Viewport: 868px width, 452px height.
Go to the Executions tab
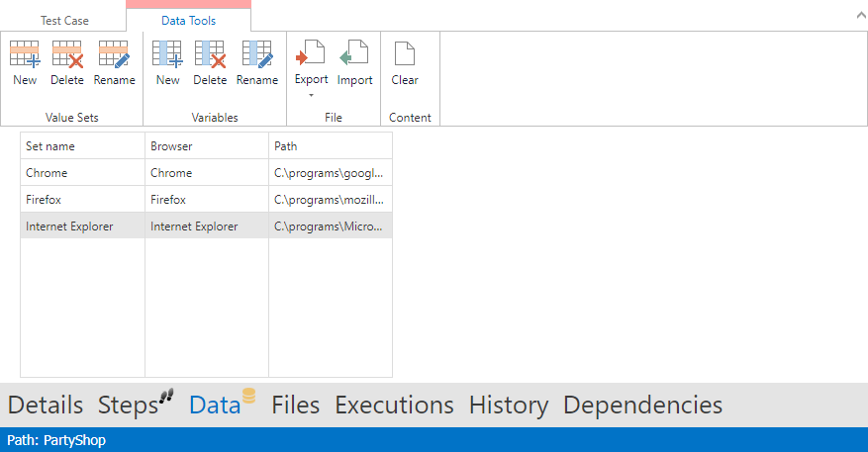coord(394,405)
